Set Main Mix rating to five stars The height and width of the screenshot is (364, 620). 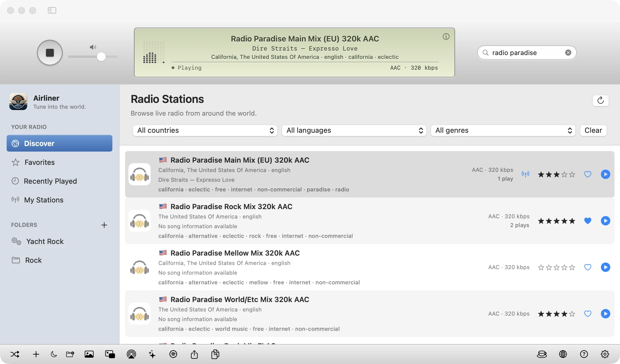coord(572,175)
